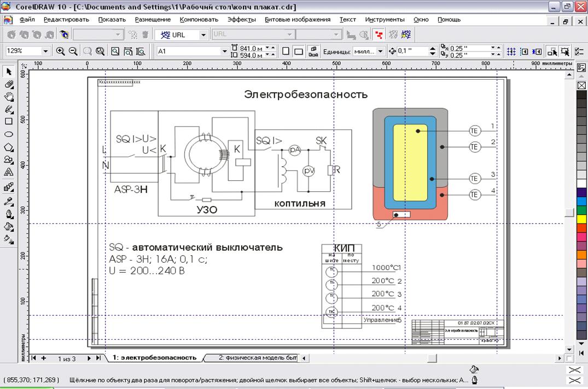Select the Text tool
Viewport: 588px width, 389px height.
[9, 172]
